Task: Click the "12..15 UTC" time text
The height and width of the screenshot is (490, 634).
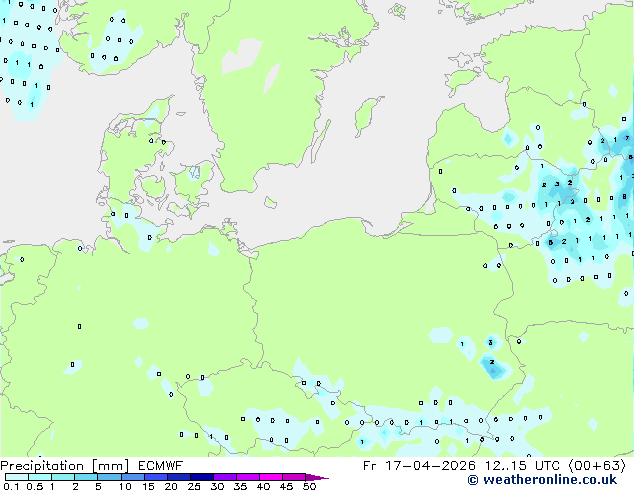Action: [x=522, y=466]
